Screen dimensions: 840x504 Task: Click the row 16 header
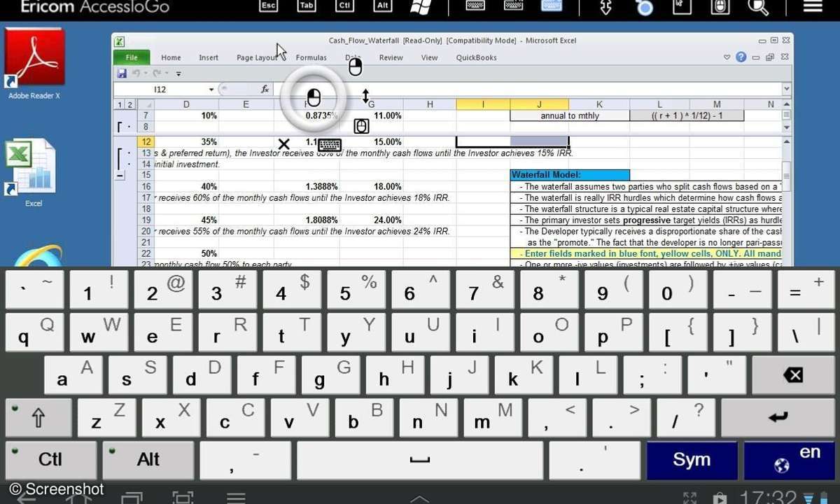click(146, 186)
